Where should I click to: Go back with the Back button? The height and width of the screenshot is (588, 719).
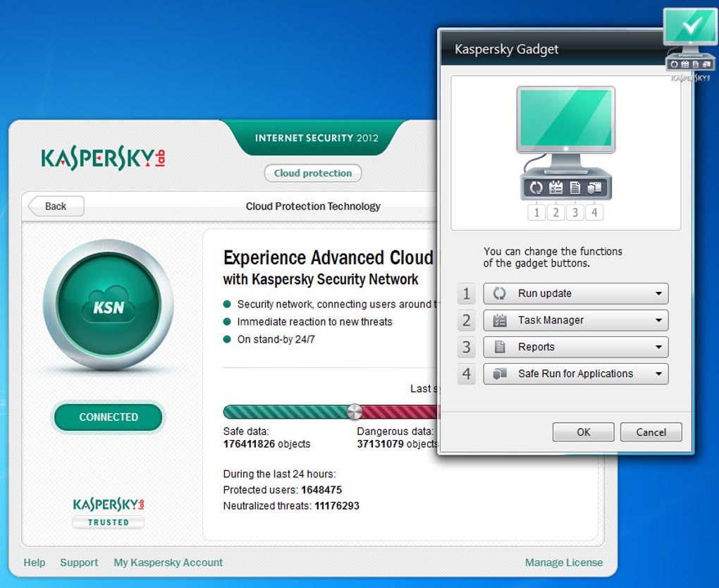(x=56, y=207)
